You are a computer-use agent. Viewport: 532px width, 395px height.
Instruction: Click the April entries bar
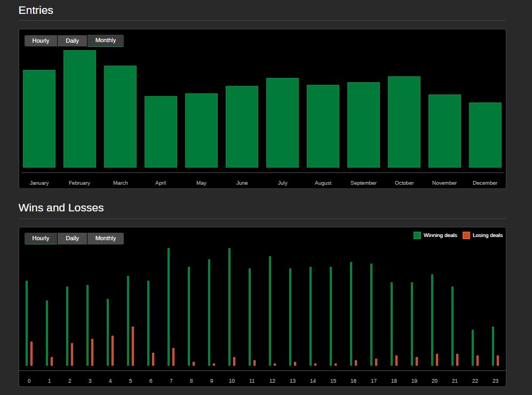161,132
